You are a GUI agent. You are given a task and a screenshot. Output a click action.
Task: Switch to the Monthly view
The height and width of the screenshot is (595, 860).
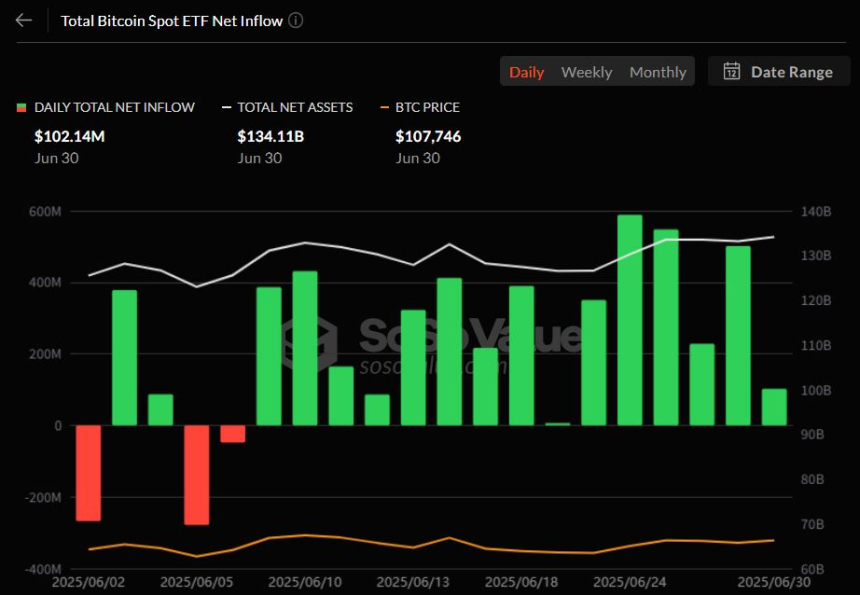[657, 72]
